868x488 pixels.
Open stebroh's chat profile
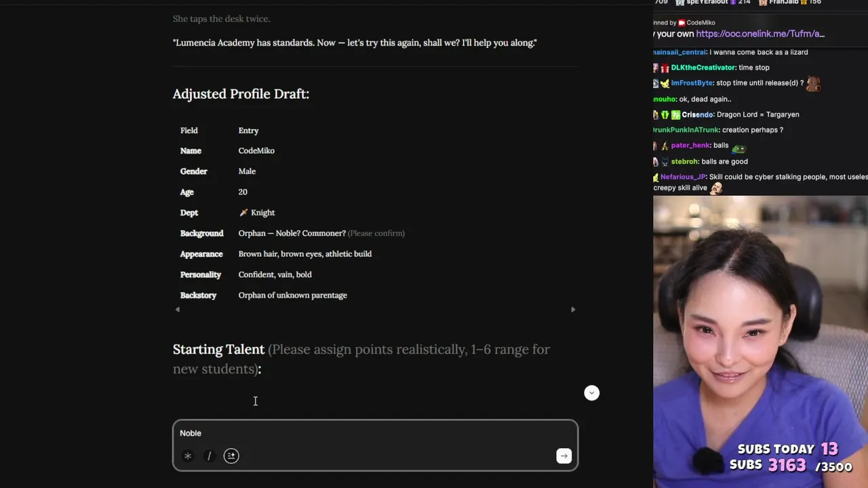[685, 162]
